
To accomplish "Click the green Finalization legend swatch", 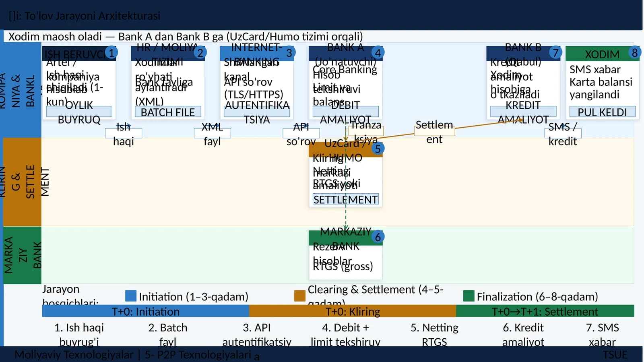I will click(469, 296).
